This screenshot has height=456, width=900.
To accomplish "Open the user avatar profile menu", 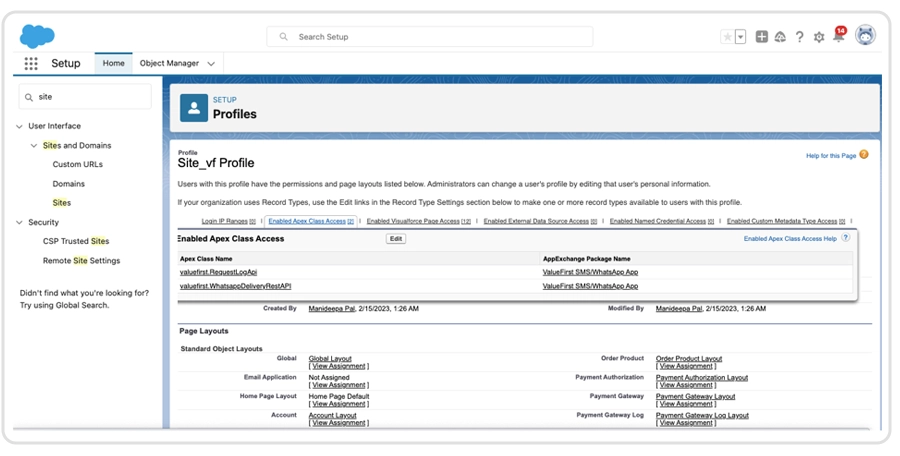I will click(865, 36).
